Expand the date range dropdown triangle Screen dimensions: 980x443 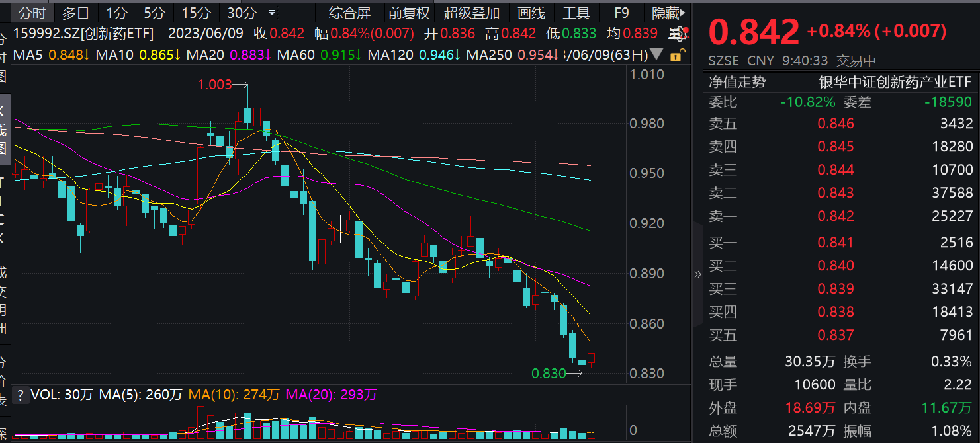coord(656,54)
